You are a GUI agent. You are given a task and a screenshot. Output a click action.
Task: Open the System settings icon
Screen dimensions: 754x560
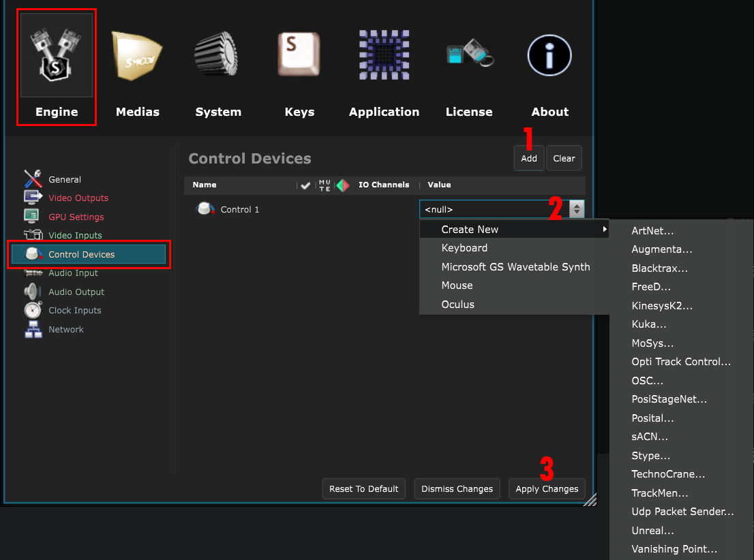(x=218, y=56)
